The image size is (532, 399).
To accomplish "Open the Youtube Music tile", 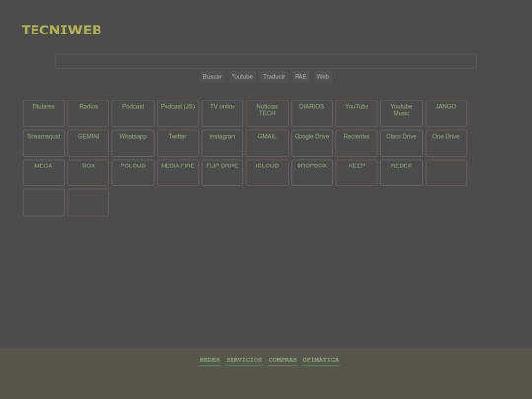I will click(x=401, y=113).
